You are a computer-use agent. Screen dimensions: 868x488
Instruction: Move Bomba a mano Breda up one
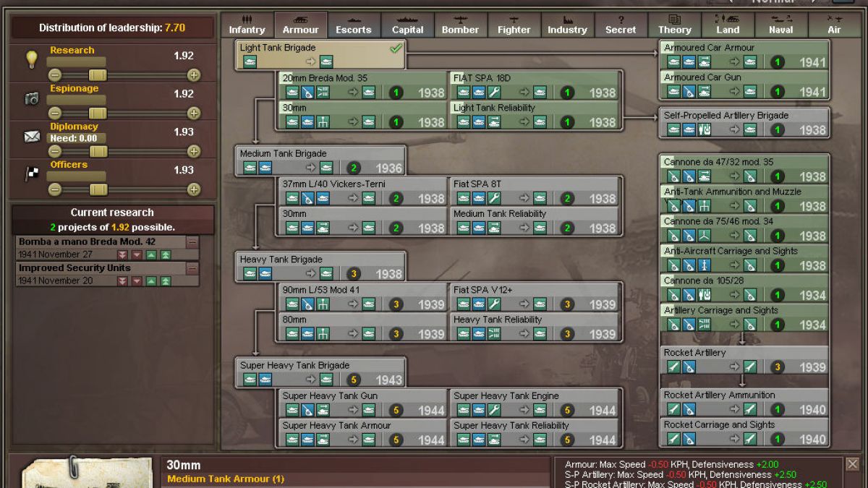[151, 255]
